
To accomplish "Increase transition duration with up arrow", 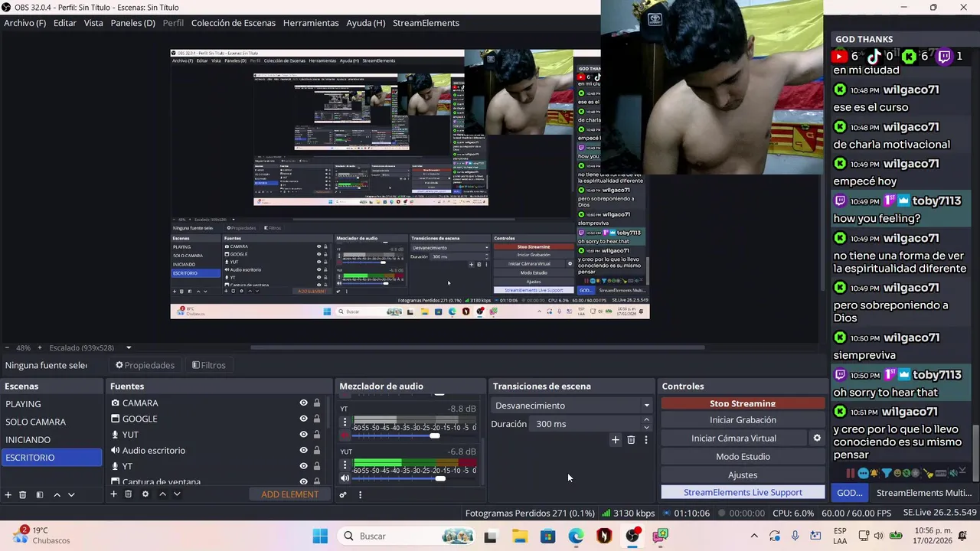I will 646,419.
